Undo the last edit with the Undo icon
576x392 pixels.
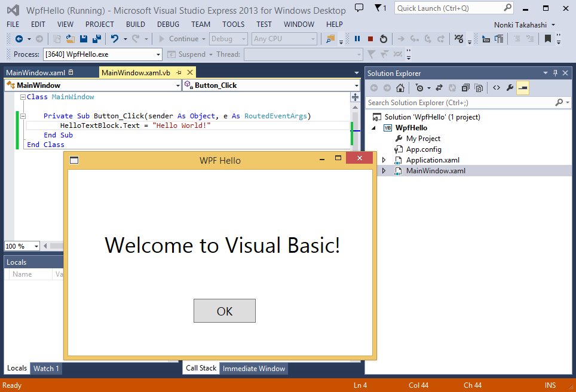(x=115, y=39)
